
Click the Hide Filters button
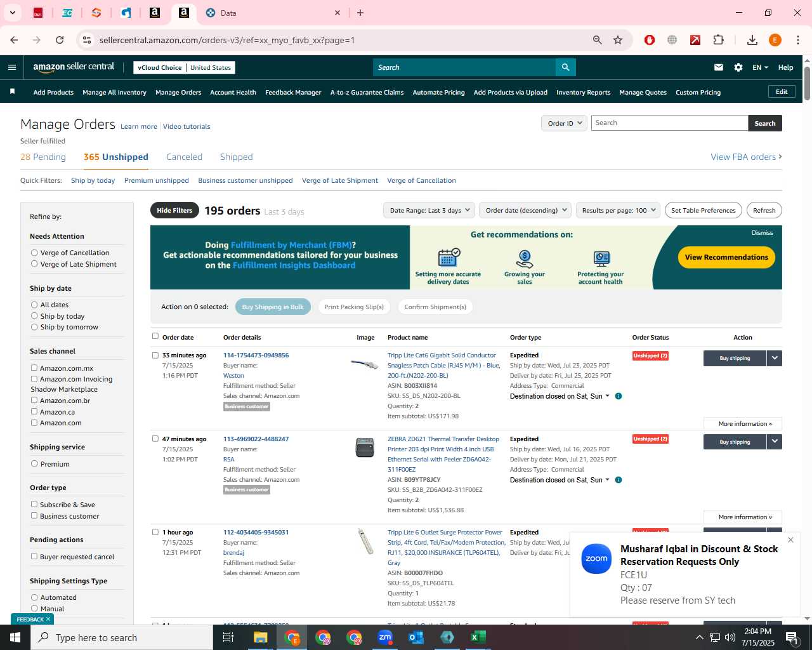click(174, 210)
